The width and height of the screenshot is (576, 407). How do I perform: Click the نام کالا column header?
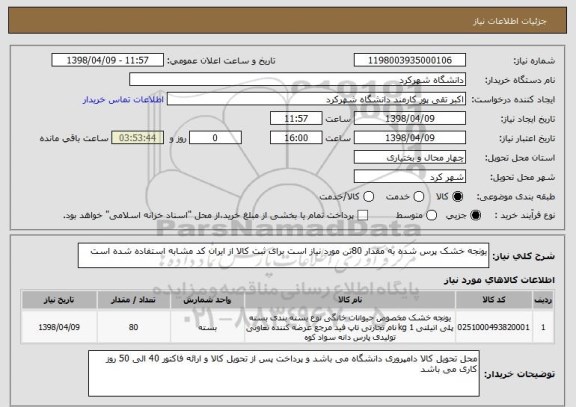pyautogui.click(x=350, y=300)
